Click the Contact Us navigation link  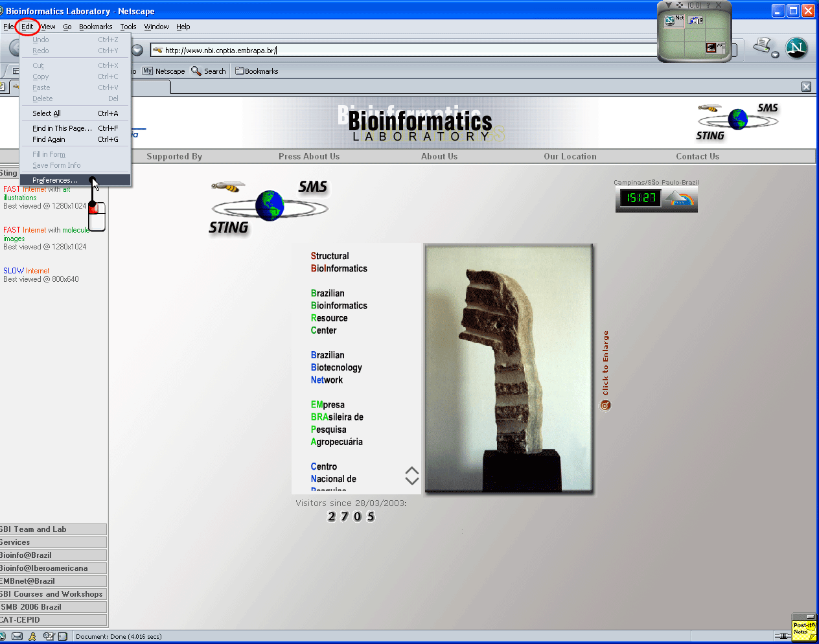pos(697,156)
